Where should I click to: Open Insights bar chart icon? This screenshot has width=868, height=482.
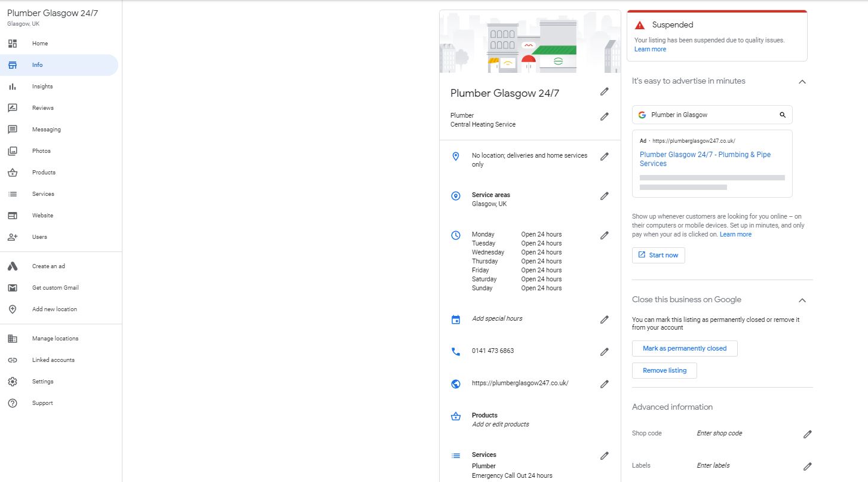13,87
